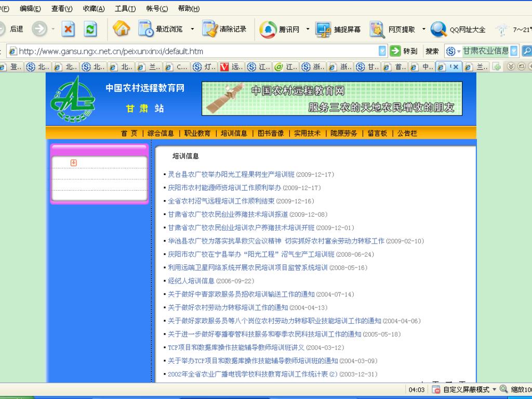Screen dimensions: 532x399
Task: Open 腾讯网 from the toolbar
Action: (280, 29)
